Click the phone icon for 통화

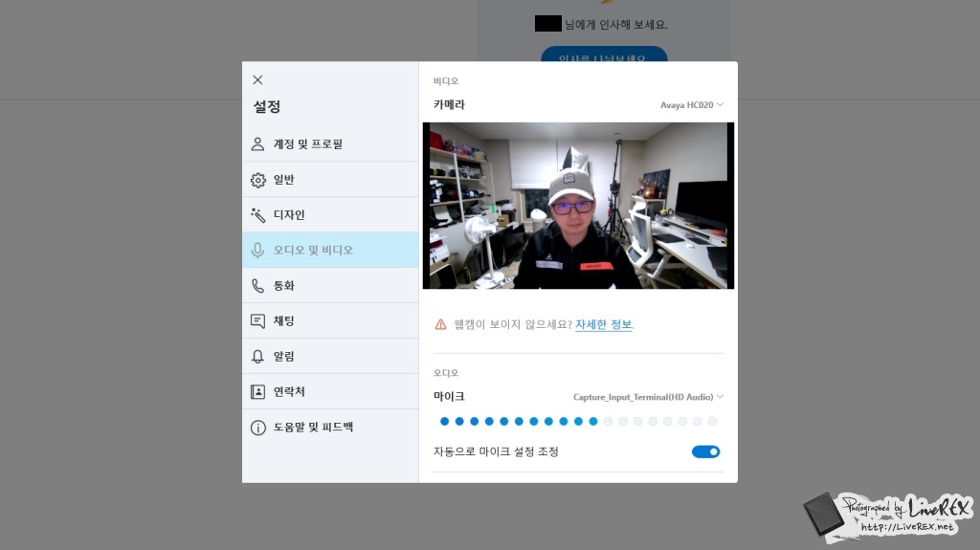tap(258, 286)
